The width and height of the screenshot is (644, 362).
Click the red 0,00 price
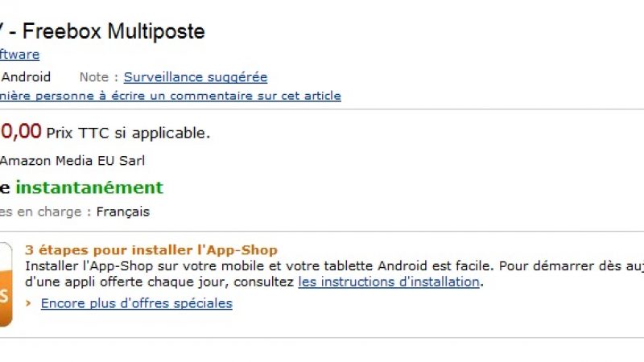(x=20, y=132)
